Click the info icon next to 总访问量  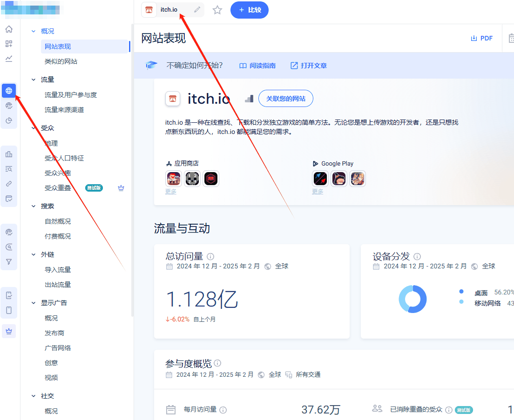click(x=210, y=256)
